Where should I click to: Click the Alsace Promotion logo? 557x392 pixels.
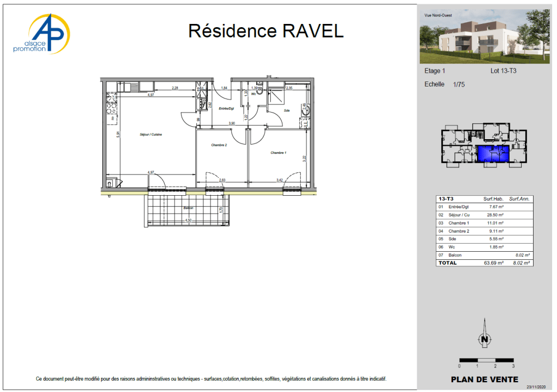tap(41, 34)
